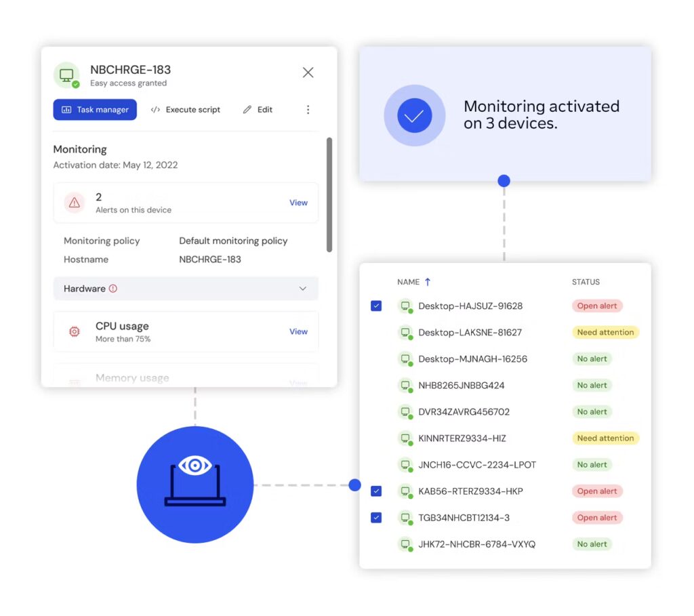Click the TGB34NHCBT12134-3 device icon
The image size is (694, 616).
(405, 518)
